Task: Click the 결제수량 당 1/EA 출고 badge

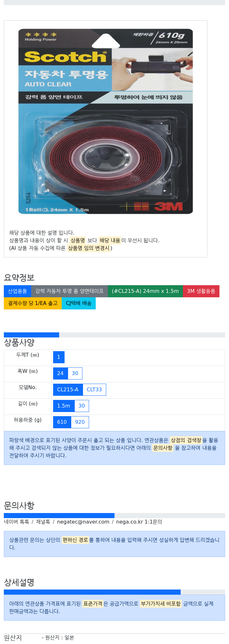Action: (x=33, y=303)
